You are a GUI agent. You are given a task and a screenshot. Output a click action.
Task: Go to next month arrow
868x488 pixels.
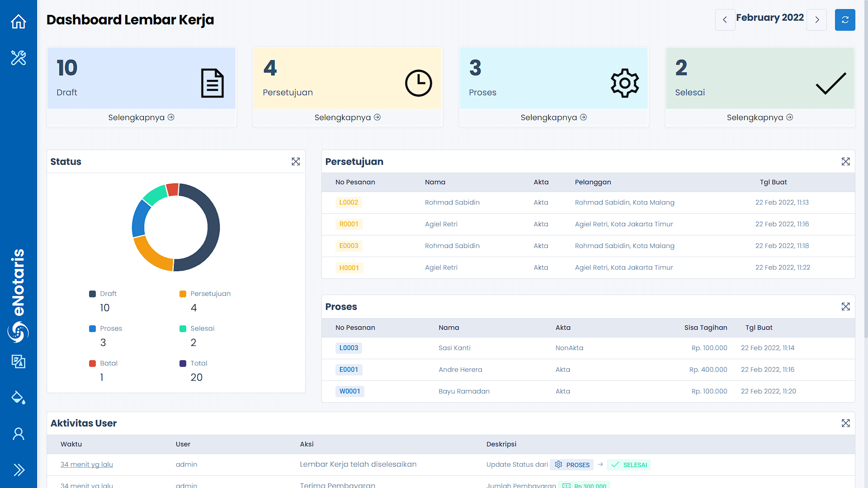(817, 20)
